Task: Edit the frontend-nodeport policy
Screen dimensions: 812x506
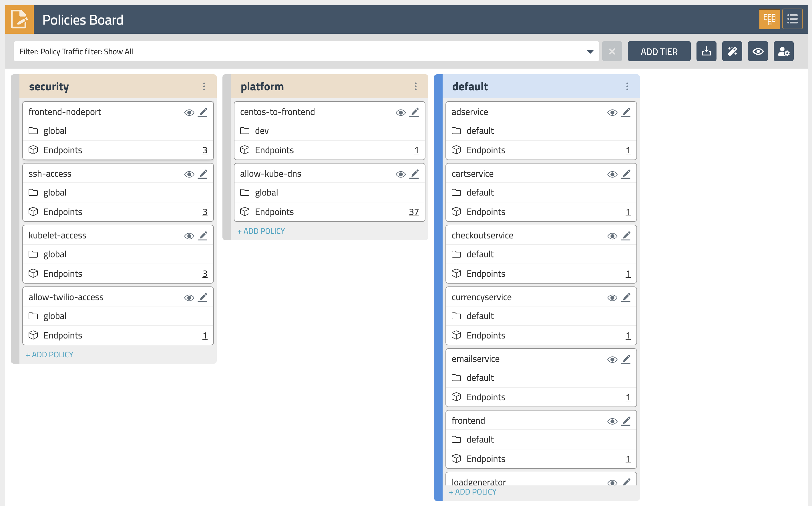Action: pos(203,112)
